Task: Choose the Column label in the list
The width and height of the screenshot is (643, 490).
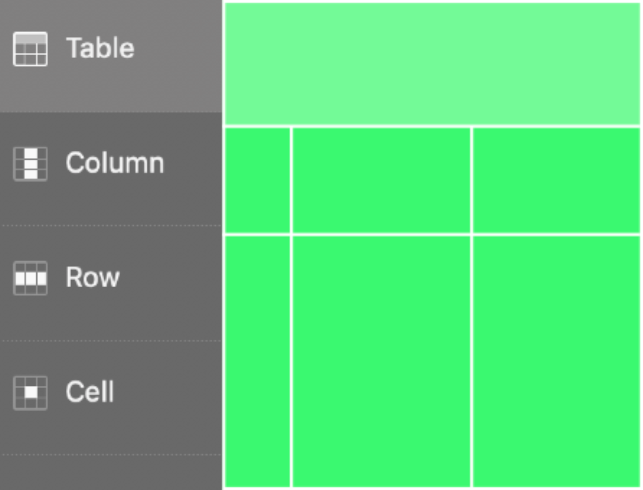Action: 115,163
